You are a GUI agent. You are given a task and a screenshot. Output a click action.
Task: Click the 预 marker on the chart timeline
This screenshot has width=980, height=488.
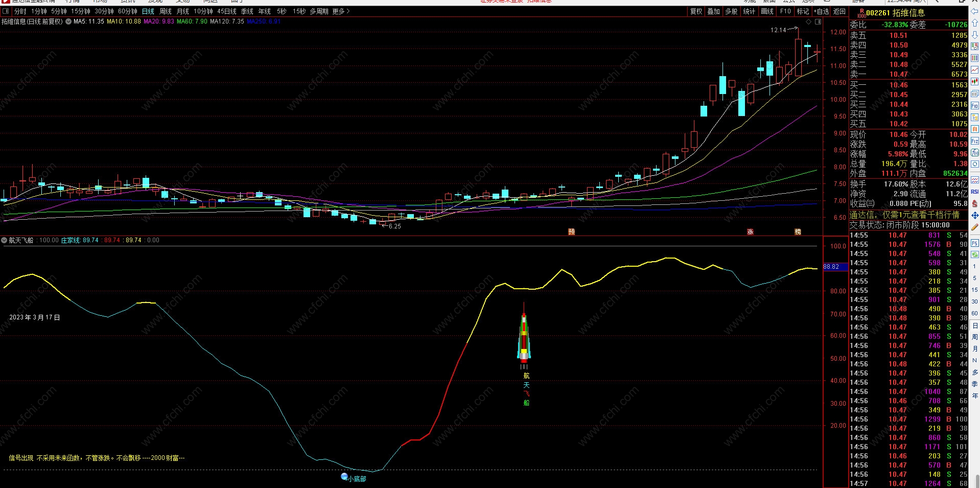(x=571, y=232)
